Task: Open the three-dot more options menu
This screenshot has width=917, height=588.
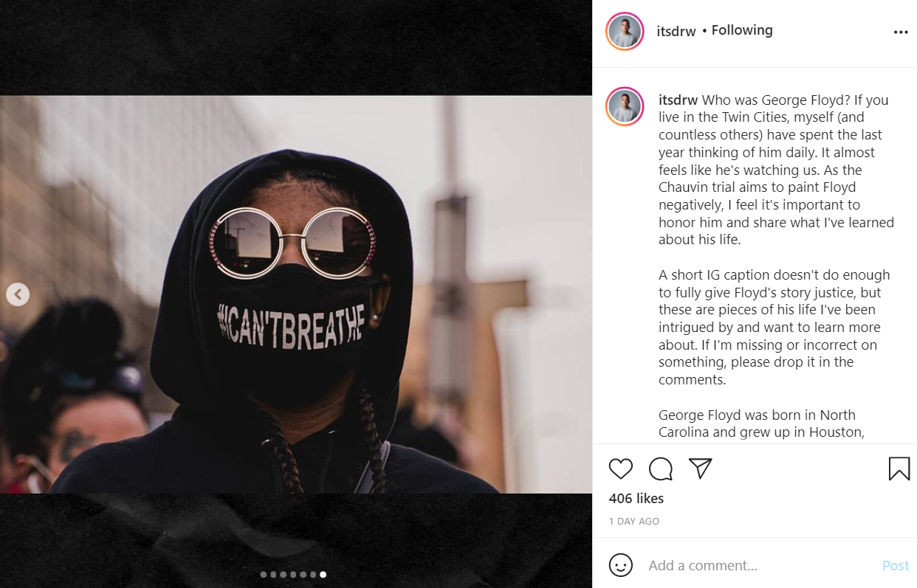Action: pos(901,32)
